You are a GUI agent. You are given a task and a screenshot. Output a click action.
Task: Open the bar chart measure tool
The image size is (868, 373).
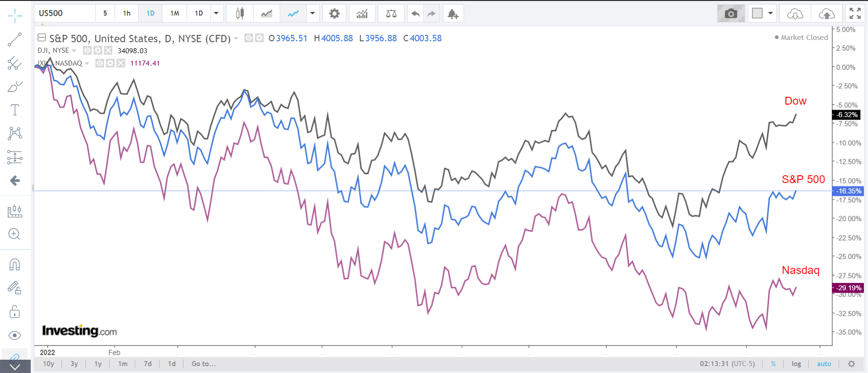click(15, 211)
